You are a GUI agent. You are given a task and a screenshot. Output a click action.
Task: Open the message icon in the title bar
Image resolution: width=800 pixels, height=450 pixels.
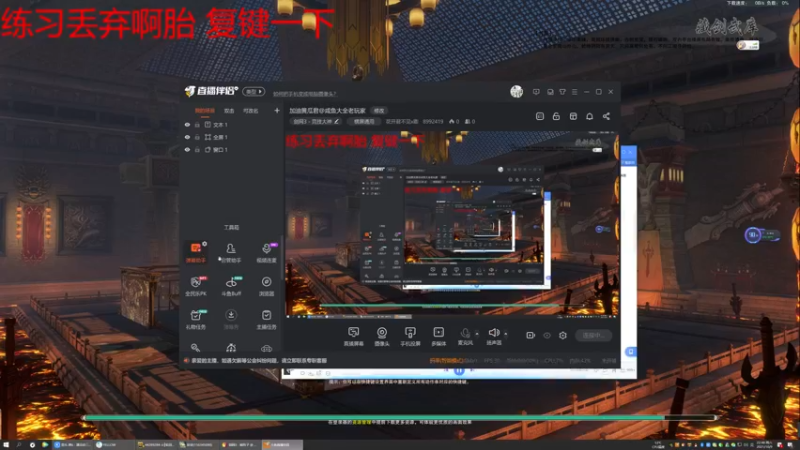tap(536, 92)
